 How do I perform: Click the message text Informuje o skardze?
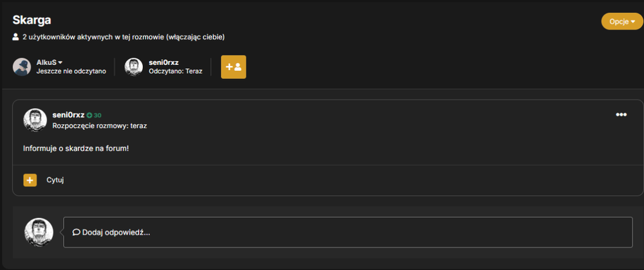(76, 148)
